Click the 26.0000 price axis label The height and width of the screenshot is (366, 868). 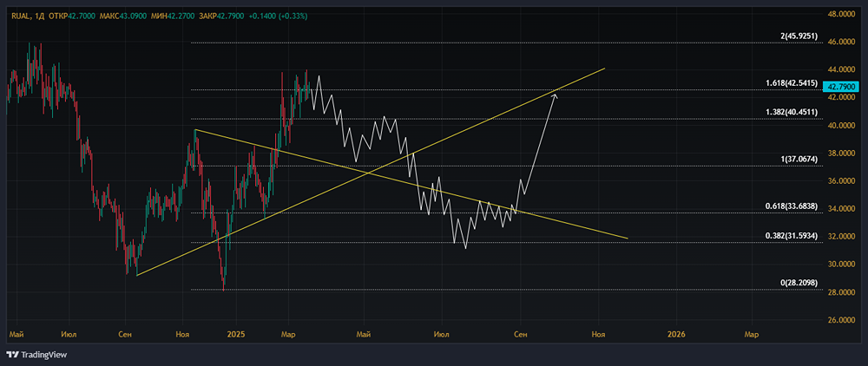(840, 320)
